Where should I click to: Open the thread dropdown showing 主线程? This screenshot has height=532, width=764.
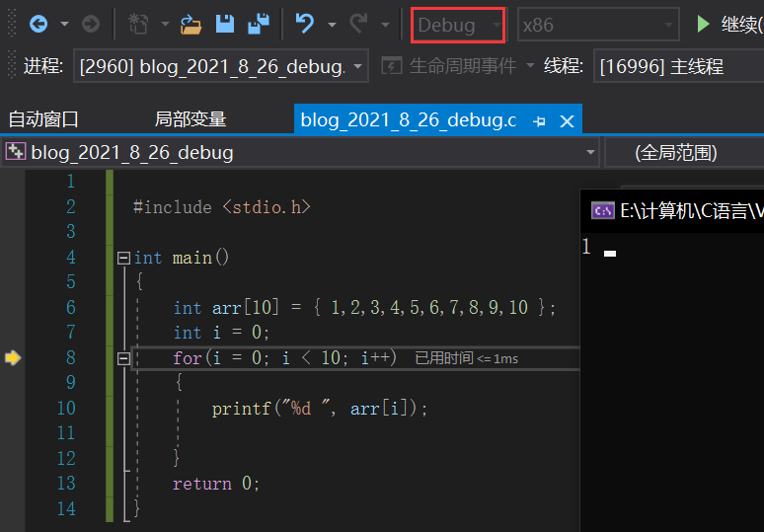coord(679,66)
